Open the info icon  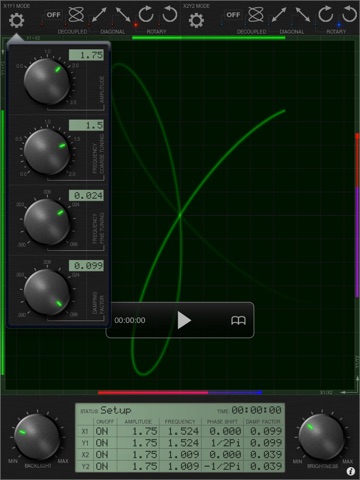350,471
